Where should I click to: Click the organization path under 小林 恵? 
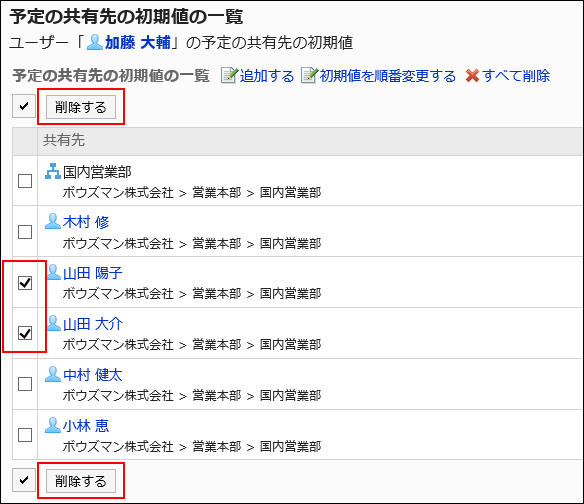click(x=192, y=446)
